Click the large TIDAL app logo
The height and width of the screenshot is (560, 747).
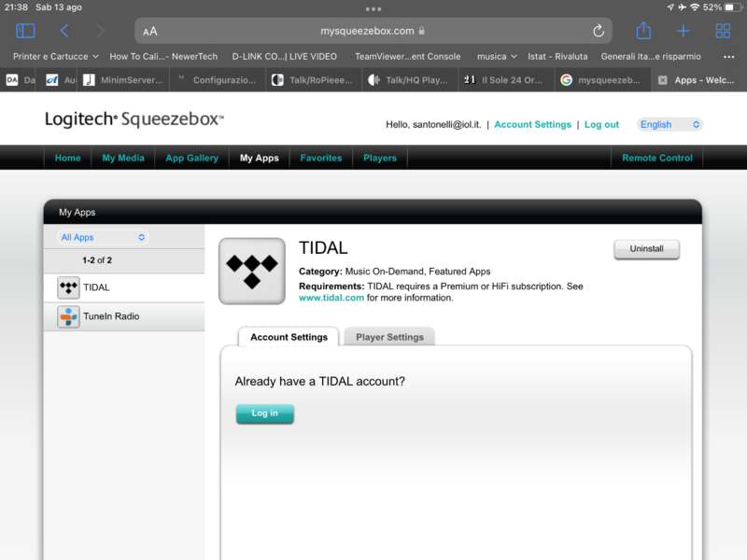tap(252, 271)
